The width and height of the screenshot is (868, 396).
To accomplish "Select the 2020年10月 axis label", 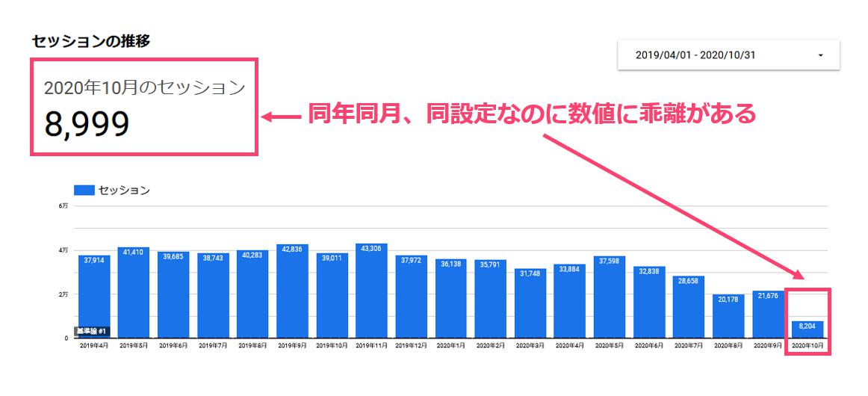I will click(x=807, y=346).
